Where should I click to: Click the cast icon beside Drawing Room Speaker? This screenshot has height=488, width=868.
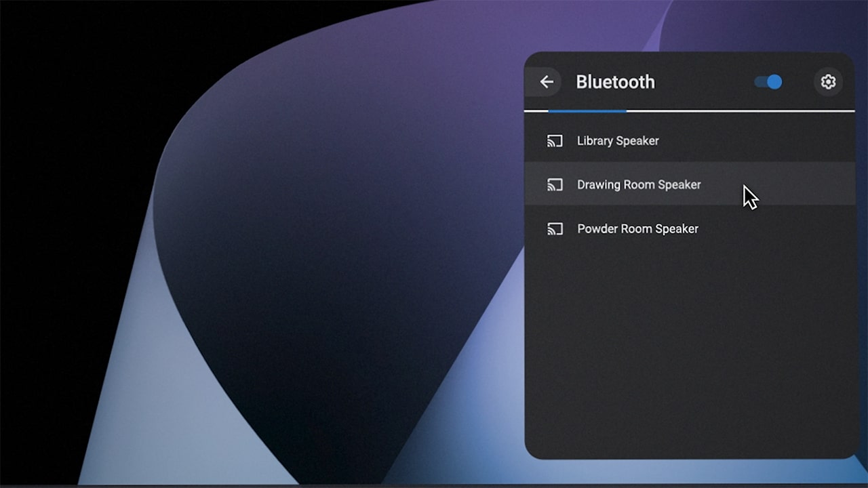(x=555, y=185)
